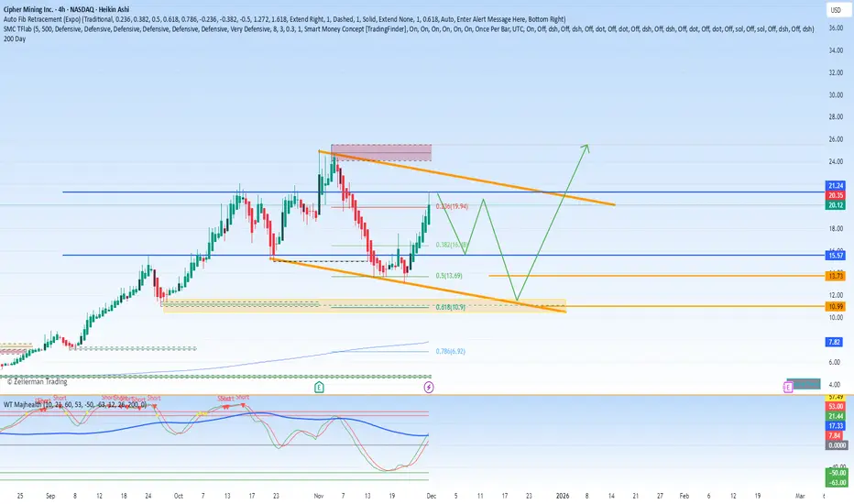Viewport: 854px width, 504px height.
Task: Select the upper orange descending trendline
Action: 466,178
